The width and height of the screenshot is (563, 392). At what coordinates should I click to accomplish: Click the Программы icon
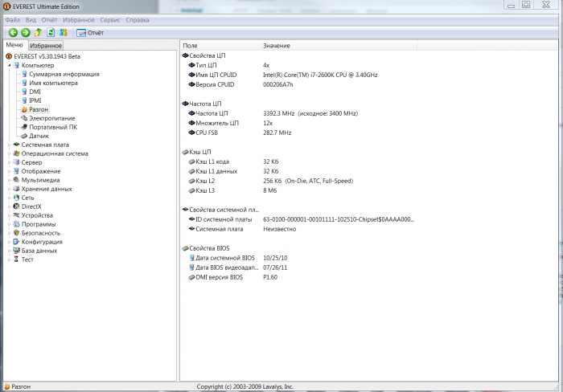[x=16, y=224]
